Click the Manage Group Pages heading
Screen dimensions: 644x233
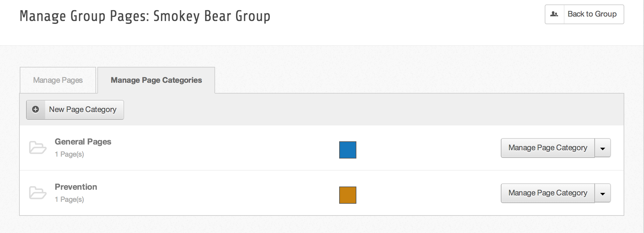coord(145,16)
